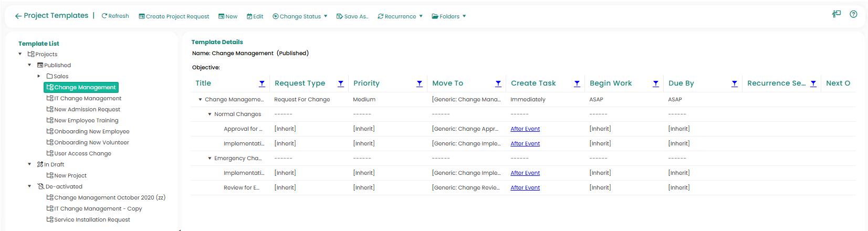This screenshot has height=231, width=868.
Task: Open the Change Status dropdown
Action: click(x=300, y=17)
